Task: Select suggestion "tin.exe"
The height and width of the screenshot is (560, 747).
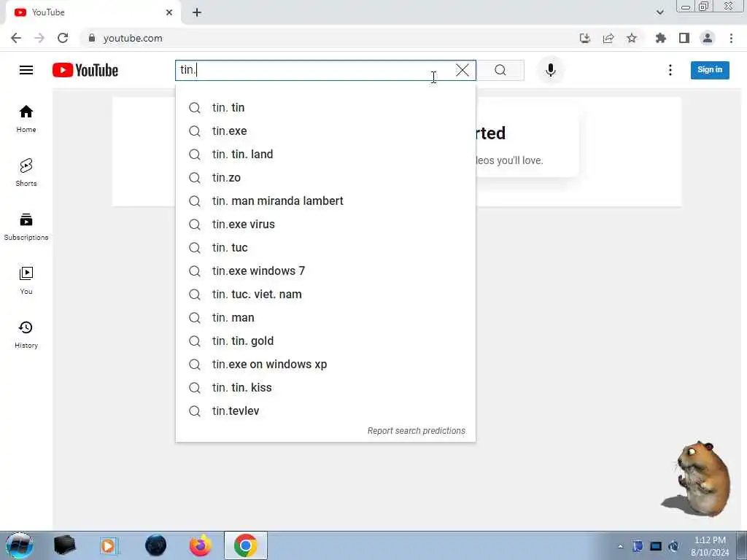Action: point(325,131)
